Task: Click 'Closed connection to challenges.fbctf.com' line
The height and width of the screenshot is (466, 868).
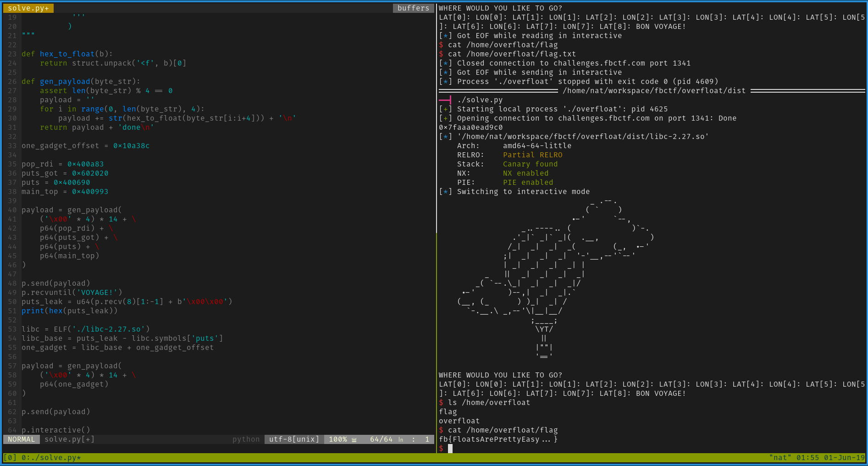Action: [x=564, y=63]
